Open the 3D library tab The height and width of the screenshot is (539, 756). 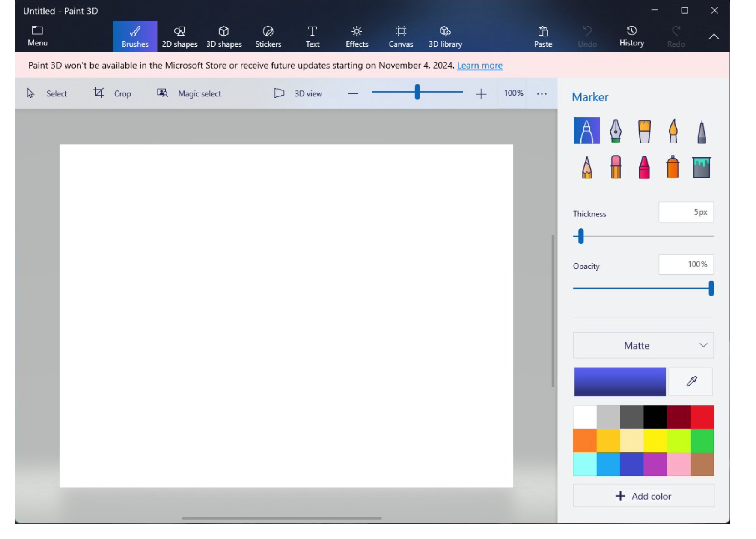coord(445,36)
